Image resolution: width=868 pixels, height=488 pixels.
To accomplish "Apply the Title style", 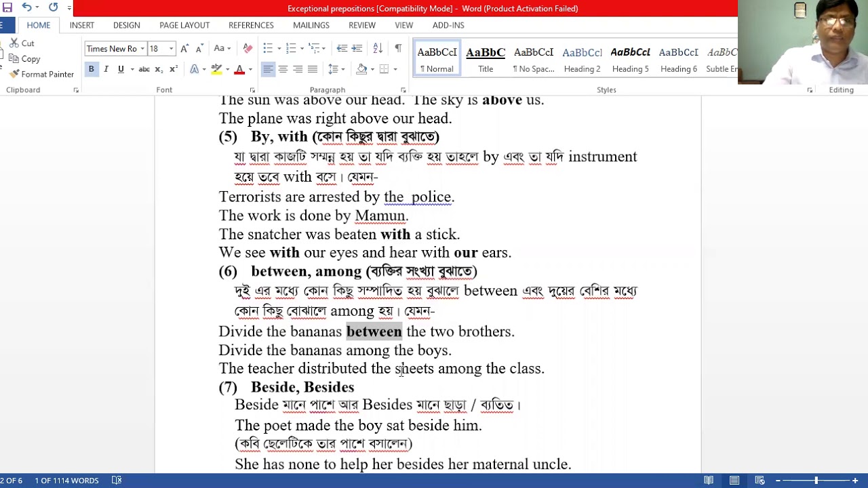I will point(486,58).
